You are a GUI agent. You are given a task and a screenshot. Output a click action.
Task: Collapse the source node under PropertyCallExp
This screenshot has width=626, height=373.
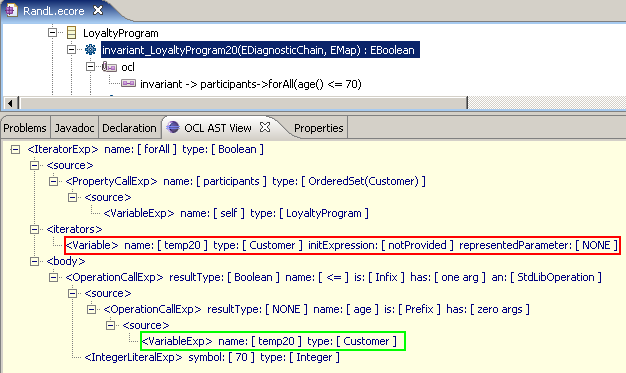[x=72, y=197]
